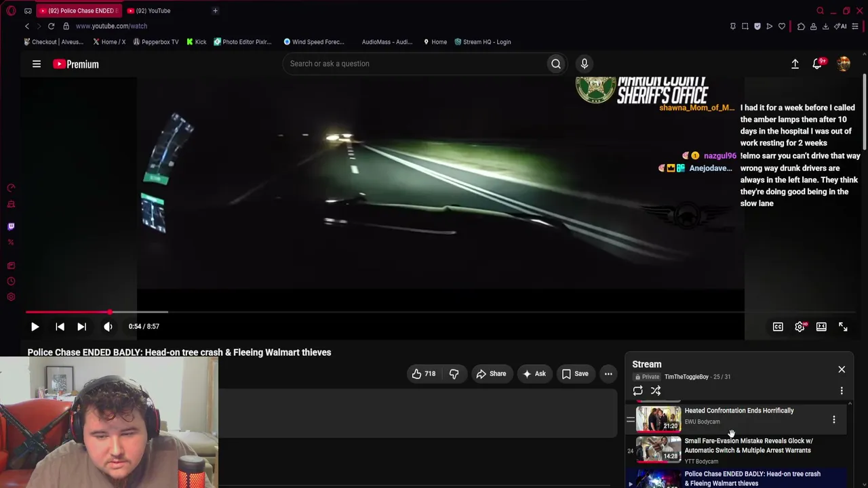Go to YouTube Premium home logo
Screen dimensions: 868x488
pyautogui.click(x=76, y=64)
